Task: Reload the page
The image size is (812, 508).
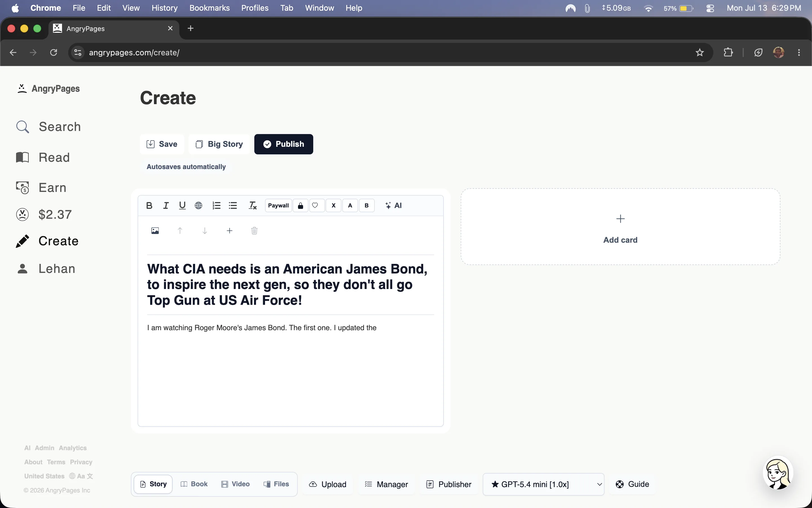Action: (x=54, y=52)
